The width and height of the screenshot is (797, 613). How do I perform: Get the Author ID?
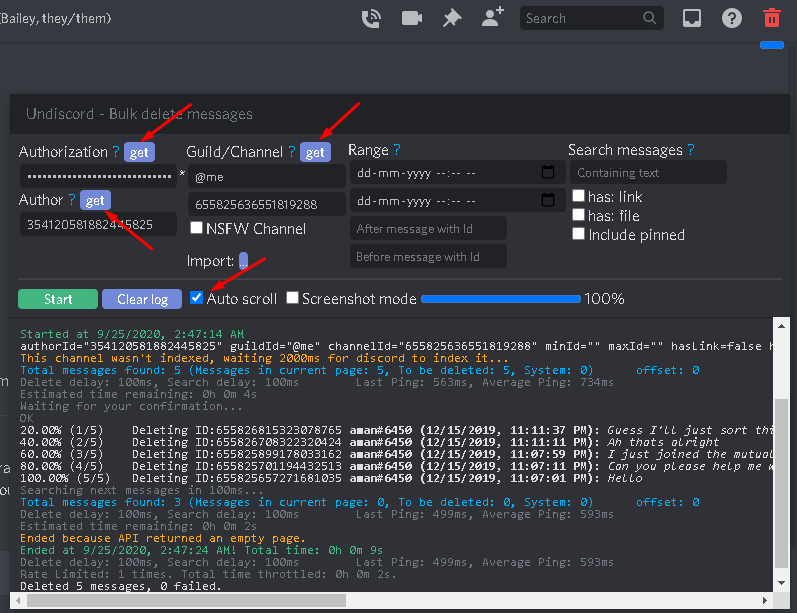(95, 200)
